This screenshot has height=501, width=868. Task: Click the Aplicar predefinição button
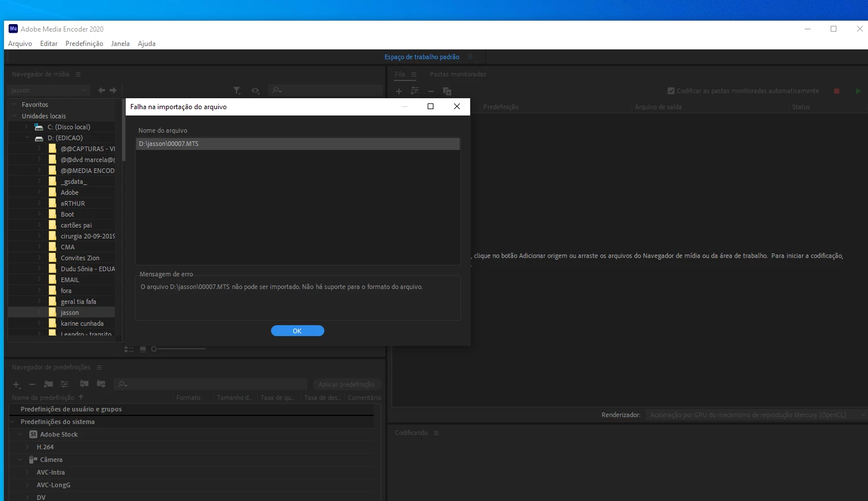pyautogui.click(x=347, y=384)
